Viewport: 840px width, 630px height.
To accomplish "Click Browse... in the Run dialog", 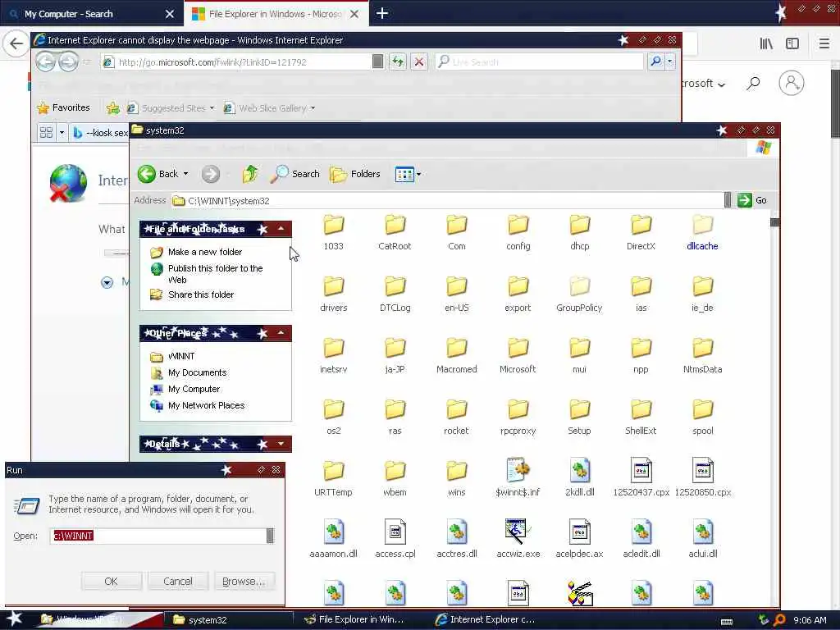I will point(244,582).
